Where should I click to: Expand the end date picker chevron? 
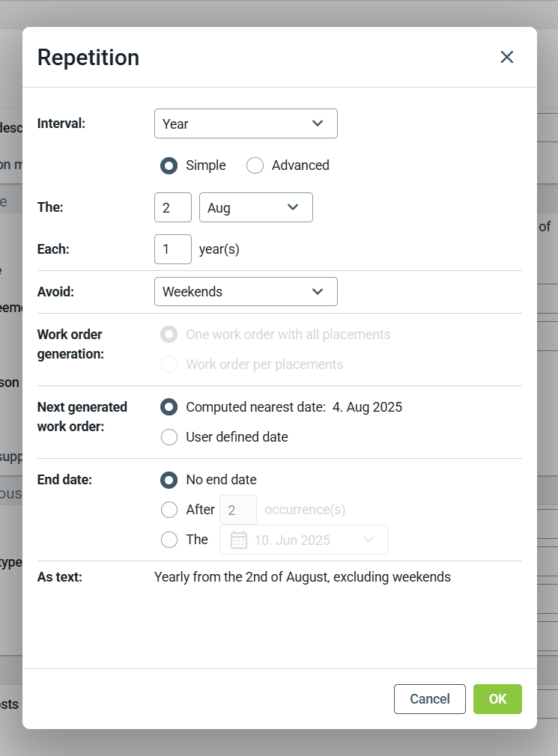[x=369, y=540]
